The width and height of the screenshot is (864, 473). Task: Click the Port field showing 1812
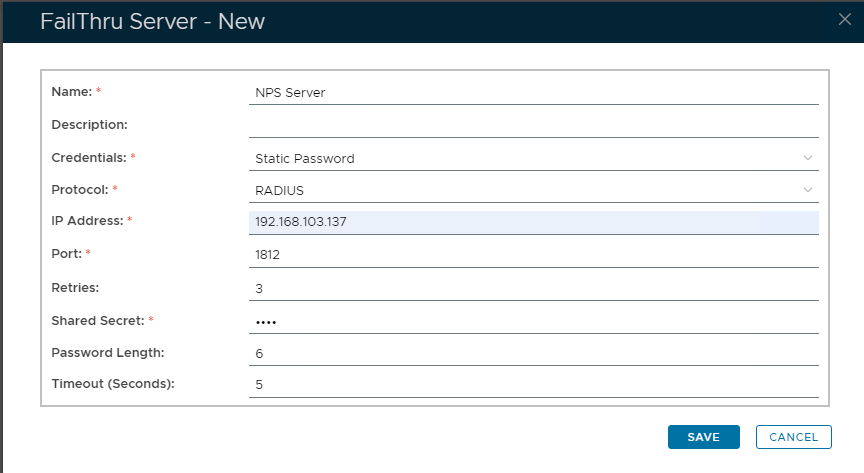pos(533,255)
